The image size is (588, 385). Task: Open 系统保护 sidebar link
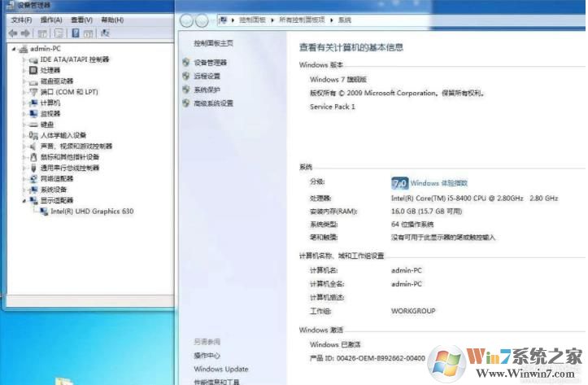click(x=207, y=90)
